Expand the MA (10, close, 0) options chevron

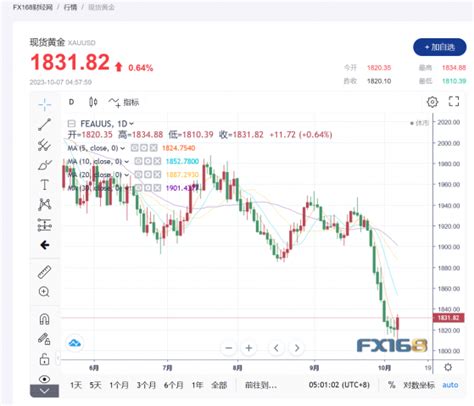pyautogui.click(x=127, y=162)
